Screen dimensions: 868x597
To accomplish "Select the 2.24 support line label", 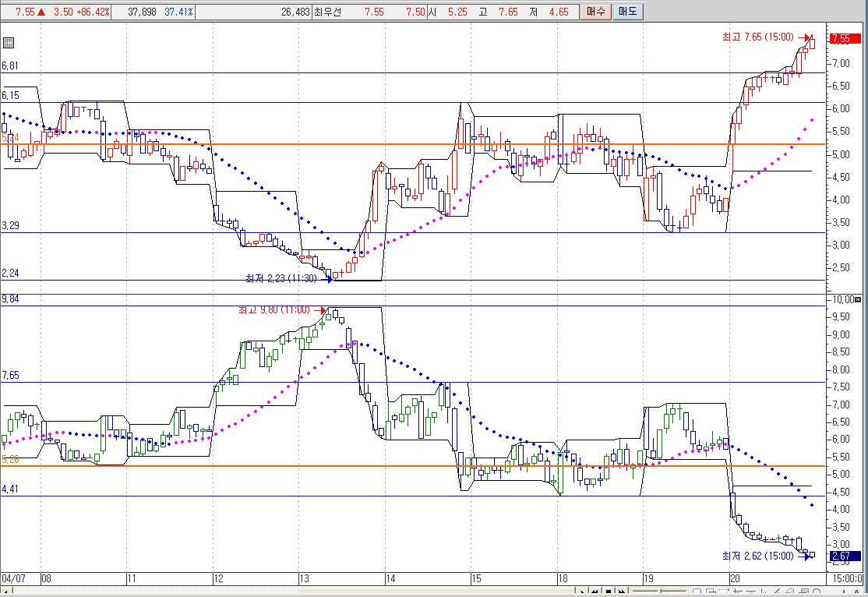I will (10, 273).
